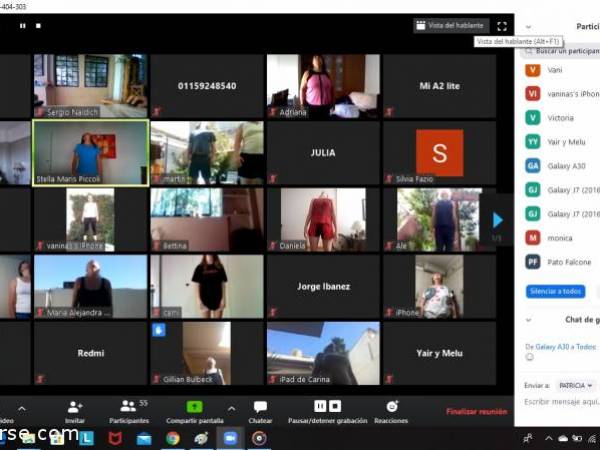
Task: Select the YY avatar for Yair y Melu
Action: coord(532,142)
